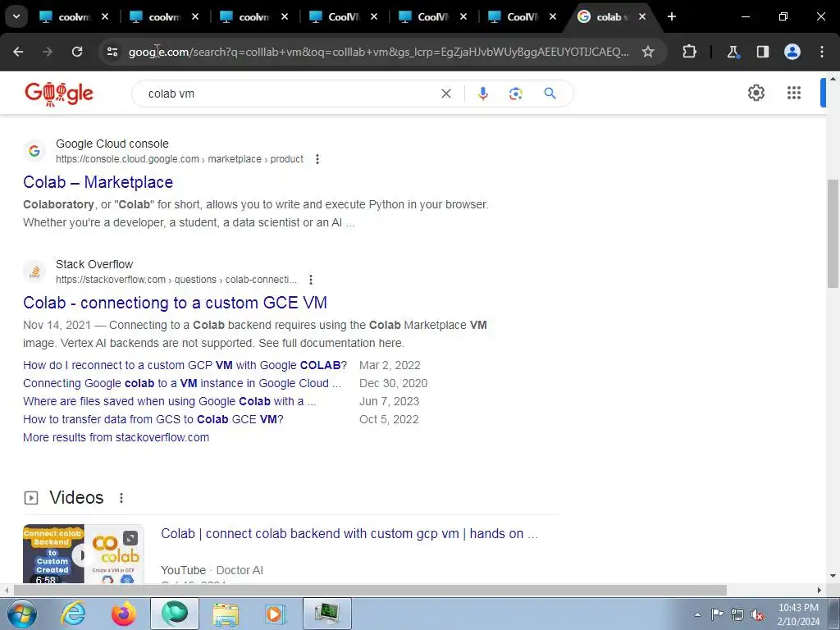
Task: Toggle the browser side panel
Action: point(762,52)
